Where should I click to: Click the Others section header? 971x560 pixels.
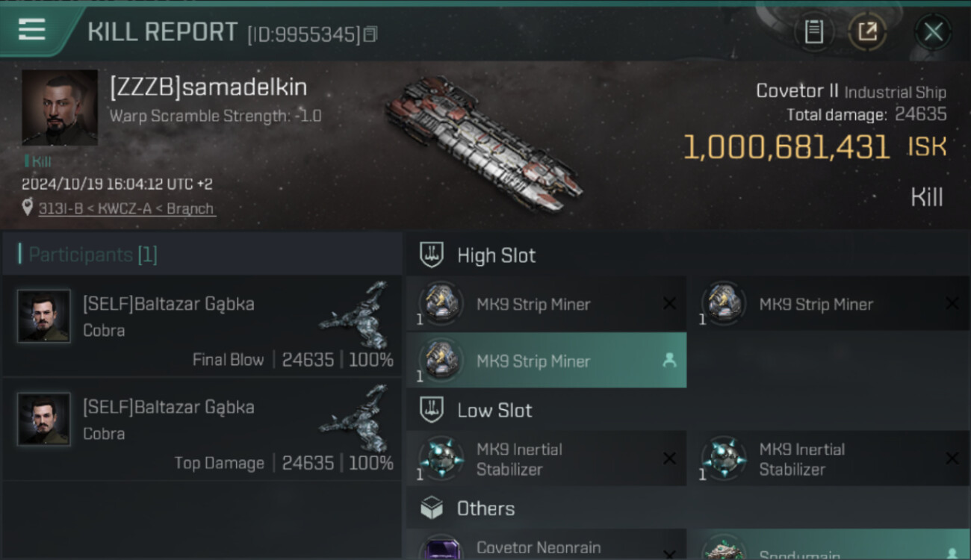(485, 508)
